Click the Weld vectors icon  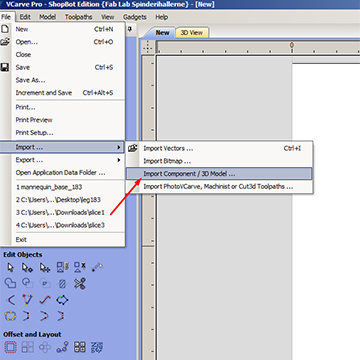pyautogui.click(x=10, y=283)
